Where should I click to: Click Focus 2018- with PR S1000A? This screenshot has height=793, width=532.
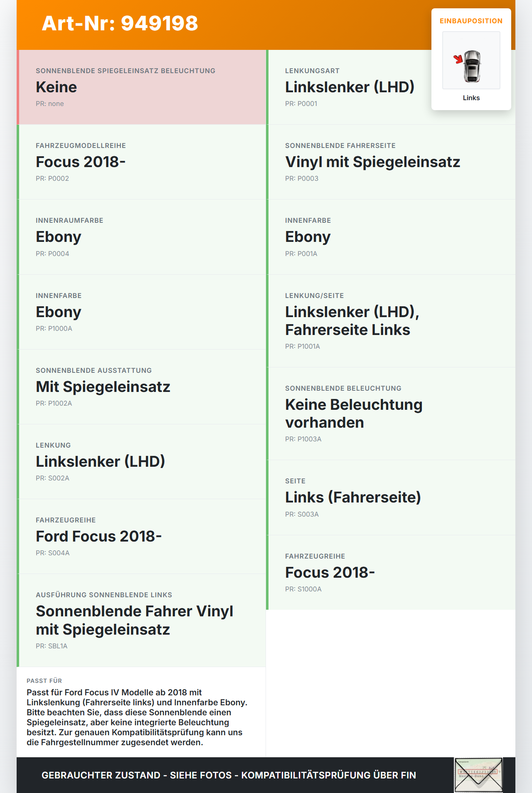(x=391, y=572)
